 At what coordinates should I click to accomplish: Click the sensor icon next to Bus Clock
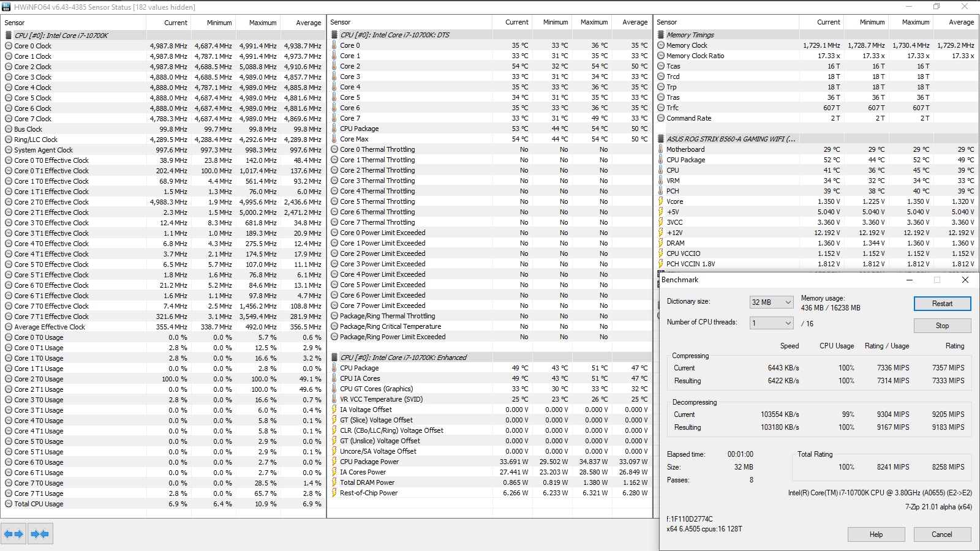tap(9, 129)
